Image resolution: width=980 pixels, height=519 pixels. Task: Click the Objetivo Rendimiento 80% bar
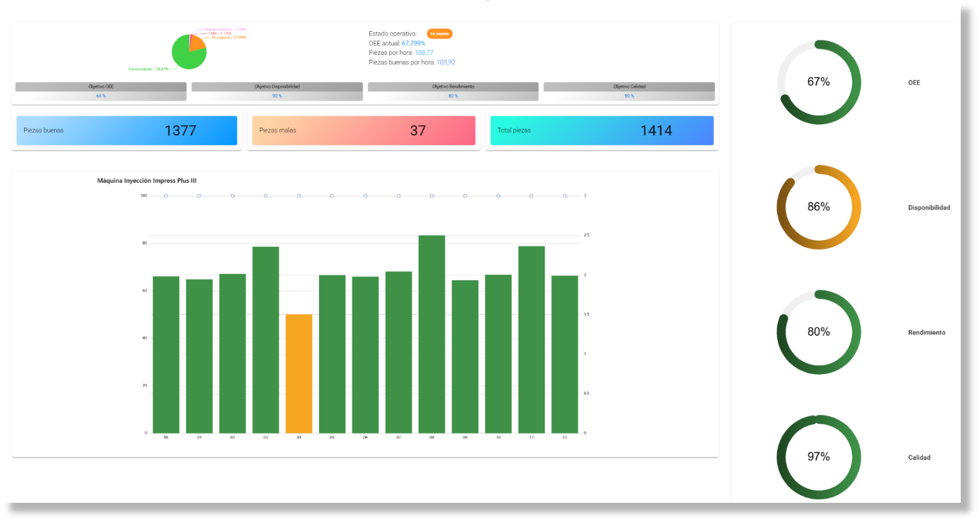453,91
